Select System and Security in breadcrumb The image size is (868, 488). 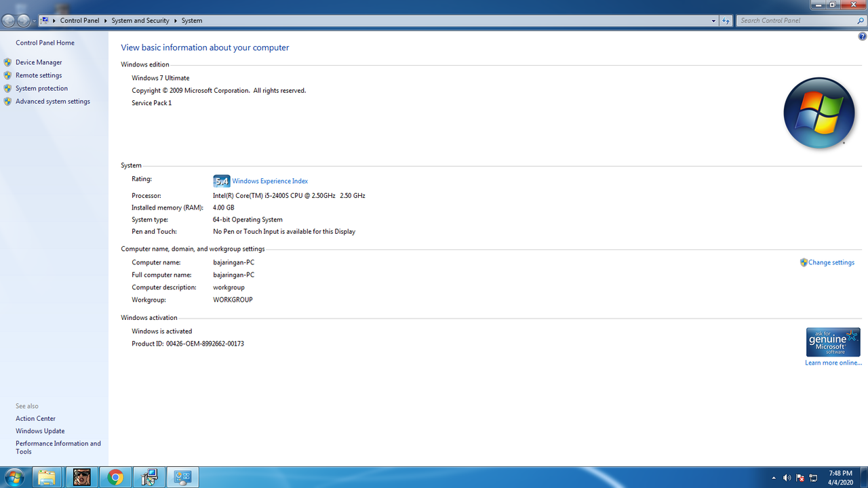click(140, 20)
